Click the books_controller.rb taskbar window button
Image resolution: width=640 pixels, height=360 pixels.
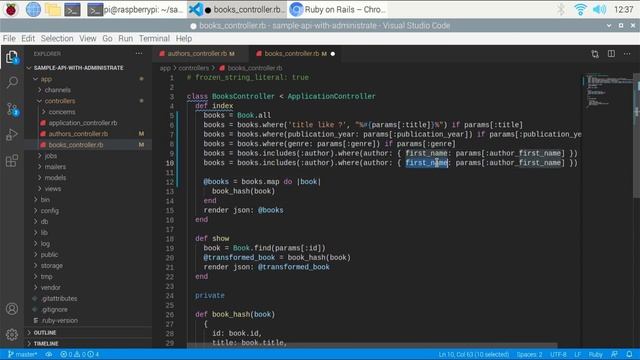point(237,9)
